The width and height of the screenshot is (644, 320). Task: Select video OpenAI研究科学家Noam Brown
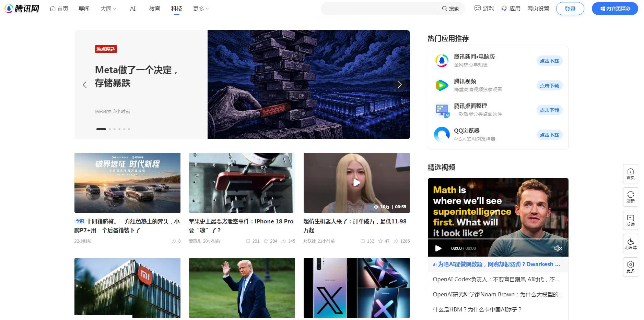pos(498,294)
